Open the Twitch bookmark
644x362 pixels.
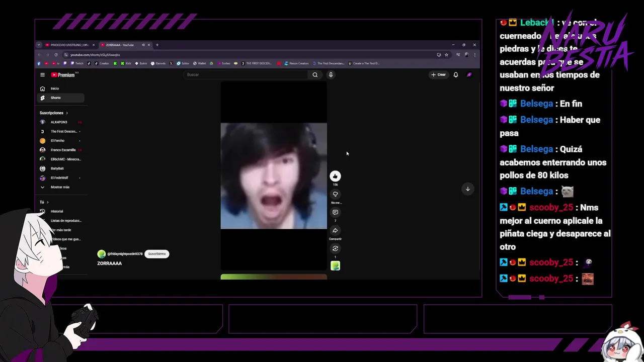[76, 63]
